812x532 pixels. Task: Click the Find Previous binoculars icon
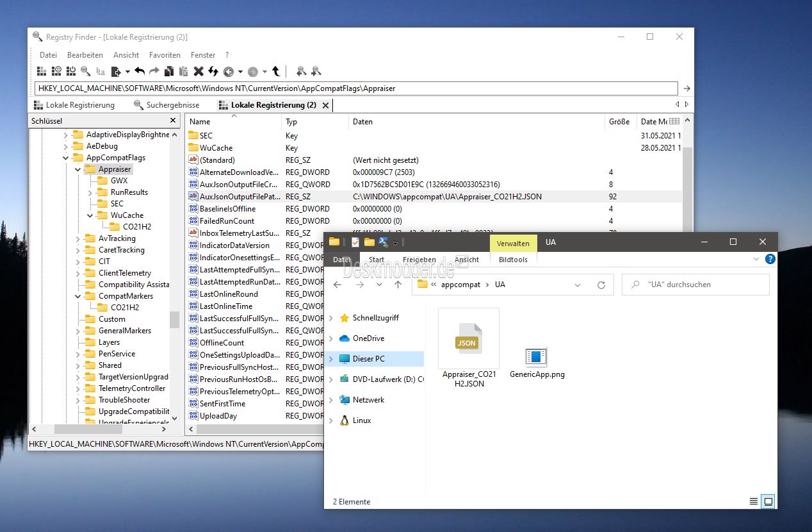click(301, 71)
